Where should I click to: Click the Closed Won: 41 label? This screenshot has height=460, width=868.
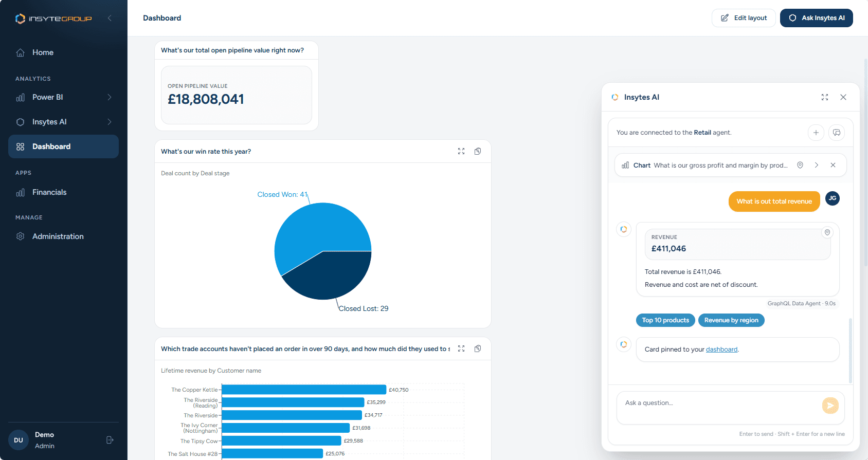pos(282,194)
